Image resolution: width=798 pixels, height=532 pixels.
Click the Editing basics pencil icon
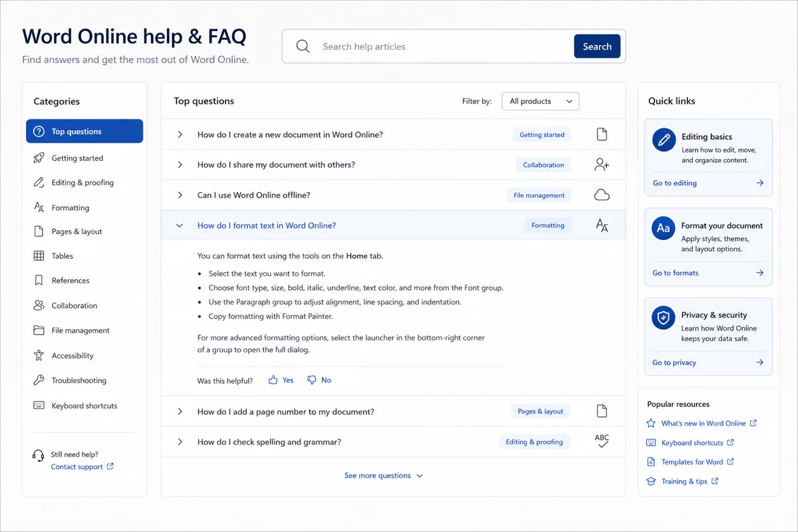point(664,141)
